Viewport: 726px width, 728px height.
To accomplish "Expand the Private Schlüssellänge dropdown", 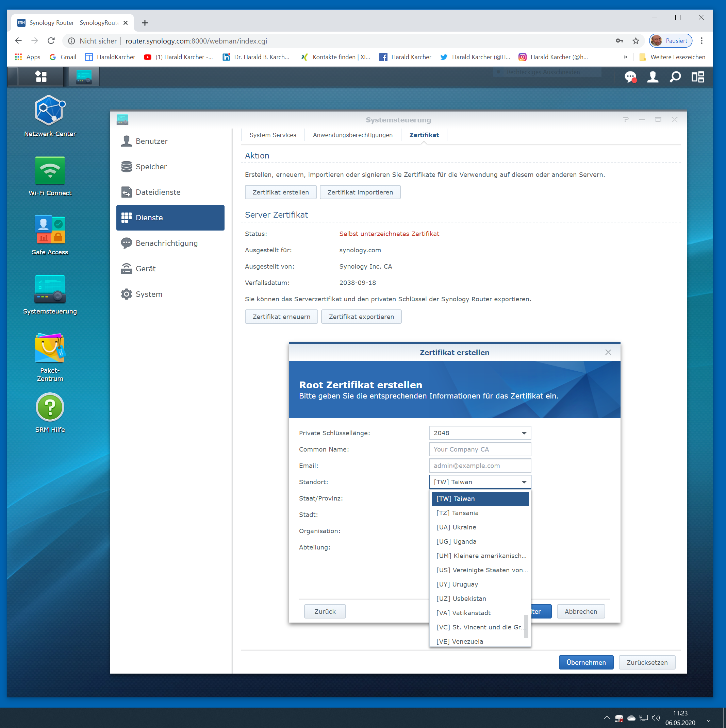I will click(524, 433).
